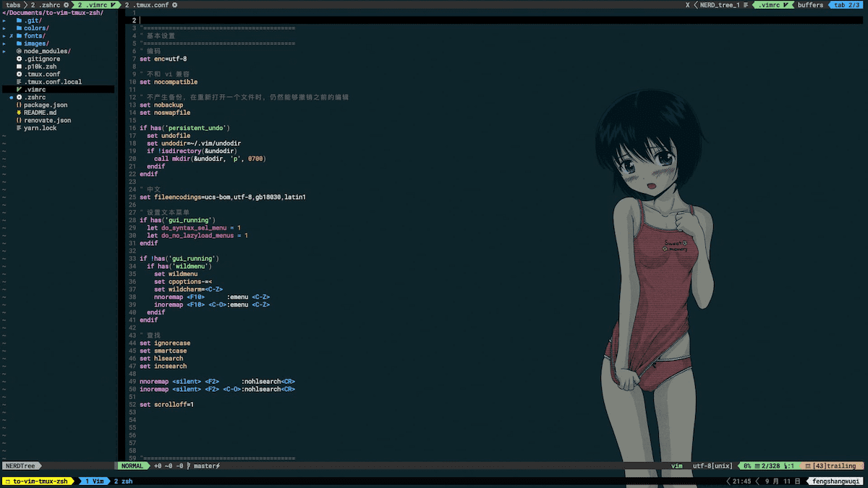Click the yarn.lock file icon
Screen dimensions: 868x488
pos(19,128)
